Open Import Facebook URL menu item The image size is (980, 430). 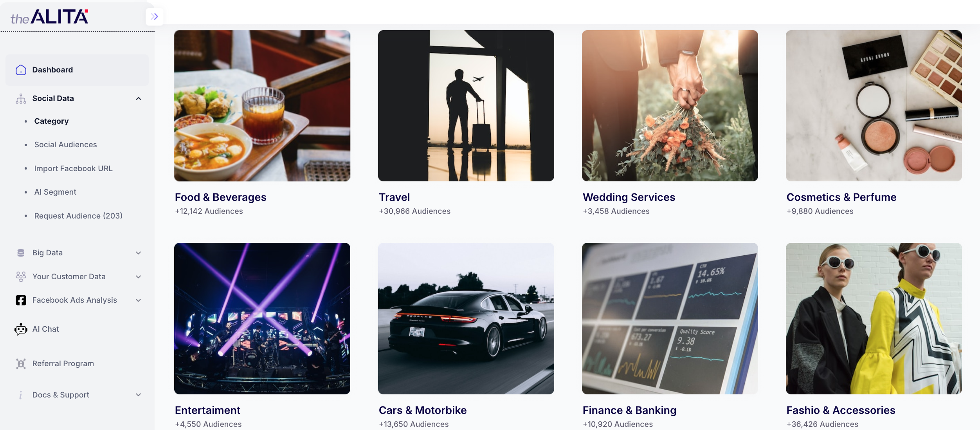coord(73,168)
